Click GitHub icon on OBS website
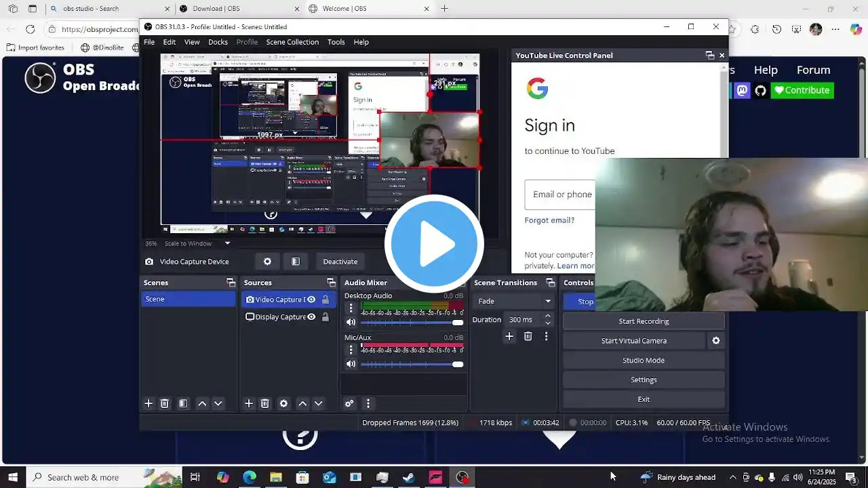This screenshot has height=488, width=868. pyautogui.click(x=761, y=90)
